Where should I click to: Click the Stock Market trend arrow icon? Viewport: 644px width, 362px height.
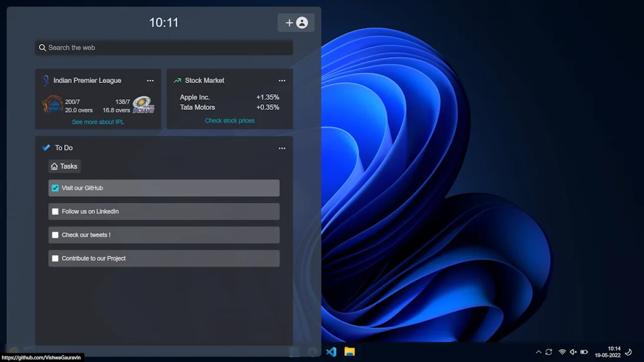click(x=177, y=80)
